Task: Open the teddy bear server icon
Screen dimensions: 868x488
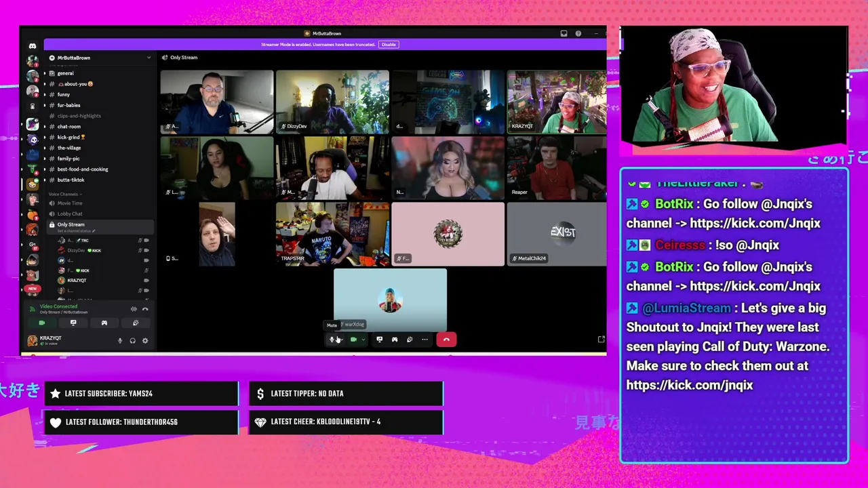Action: coord(32,275)
